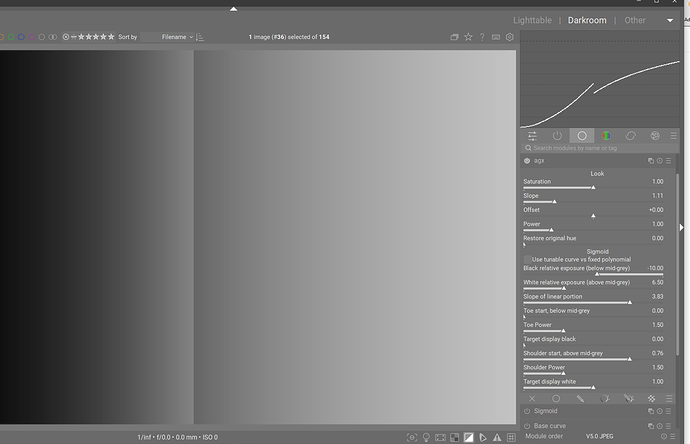Toggle the Base curve module power button
Screen dimensions: 690x444
pos(526,426)
